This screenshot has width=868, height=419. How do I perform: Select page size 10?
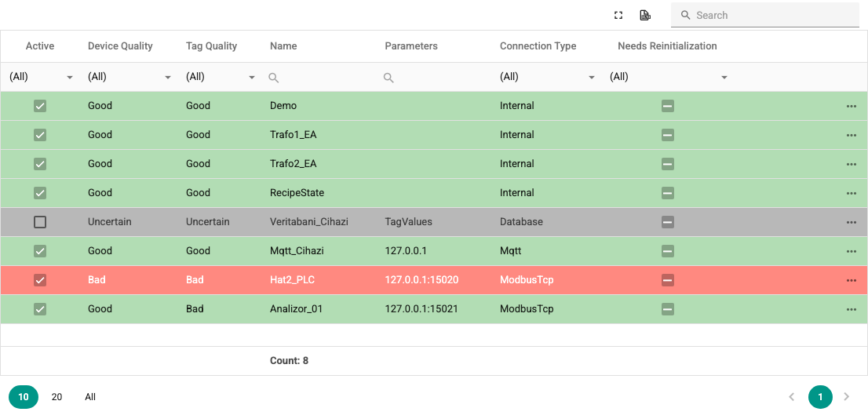pos(24,397)
